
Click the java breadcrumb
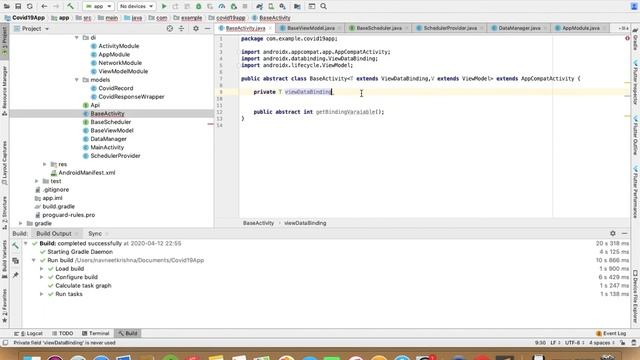click(133, 18)
